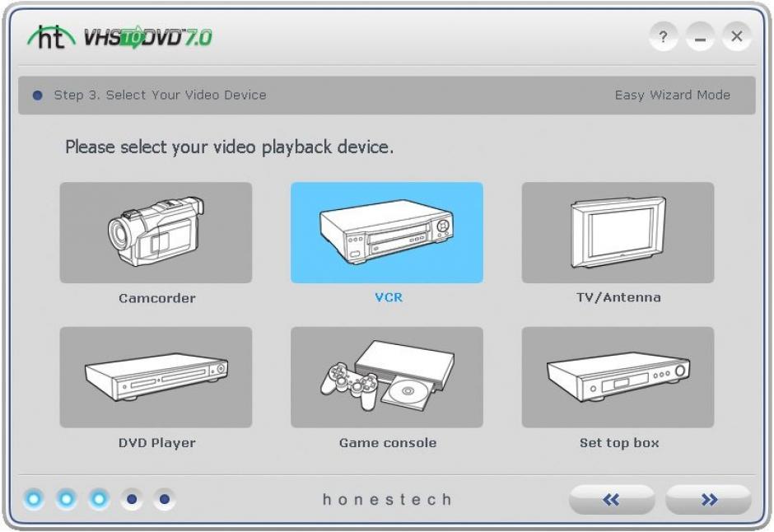774x532 pixels.
Task: Jump to the first step indicator dot
Action: [34, 499]
